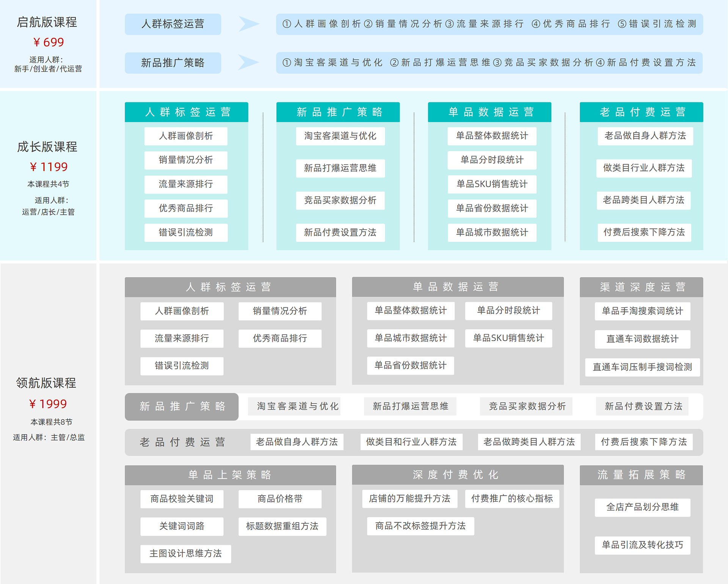Select 老品跨类目人群方法 item

644,200
